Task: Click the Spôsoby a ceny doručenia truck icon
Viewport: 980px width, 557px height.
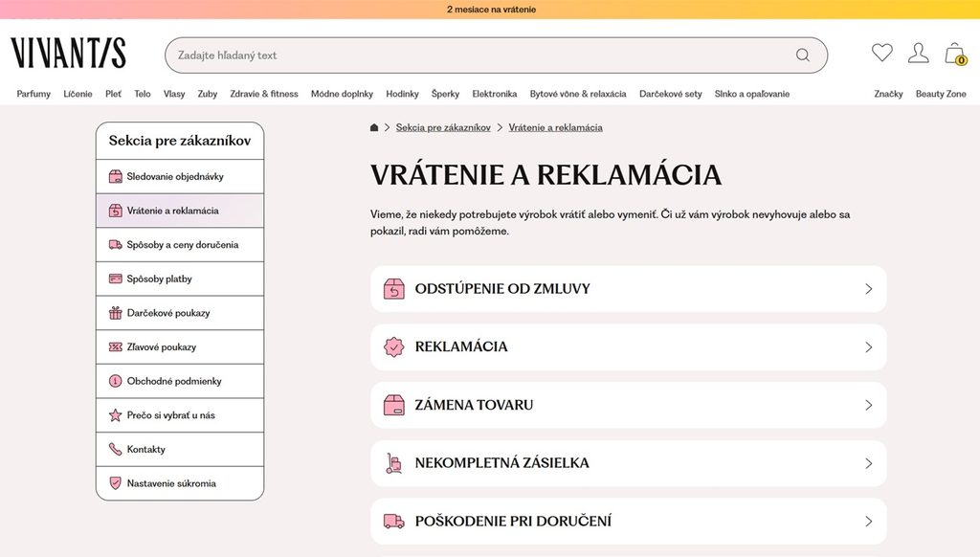Action: pos(116,244)
